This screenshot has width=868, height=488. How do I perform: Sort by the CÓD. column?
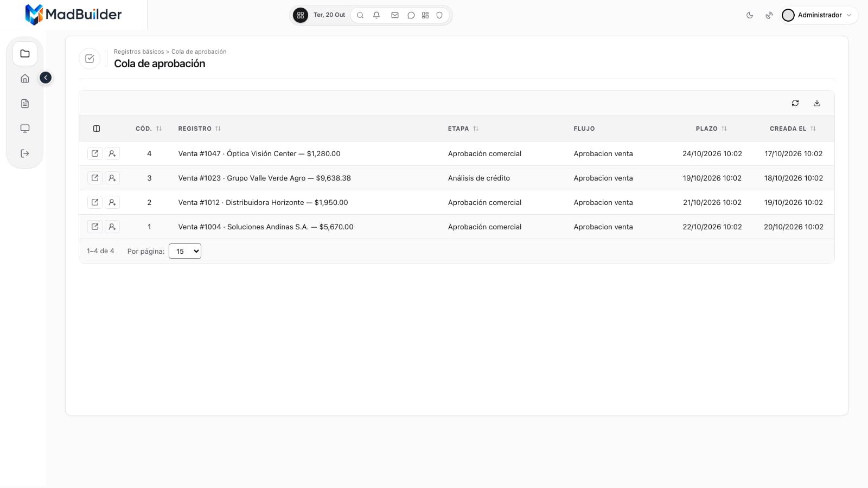click(x=149, y=129)
